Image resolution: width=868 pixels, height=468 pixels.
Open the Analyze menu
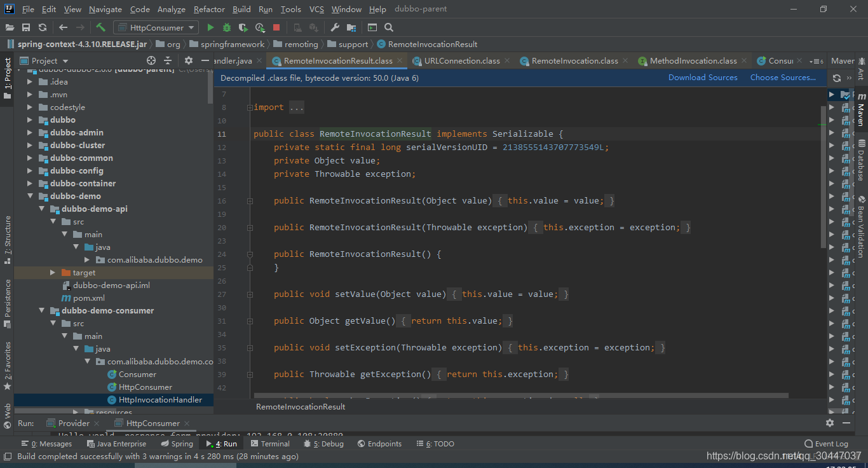171,9
